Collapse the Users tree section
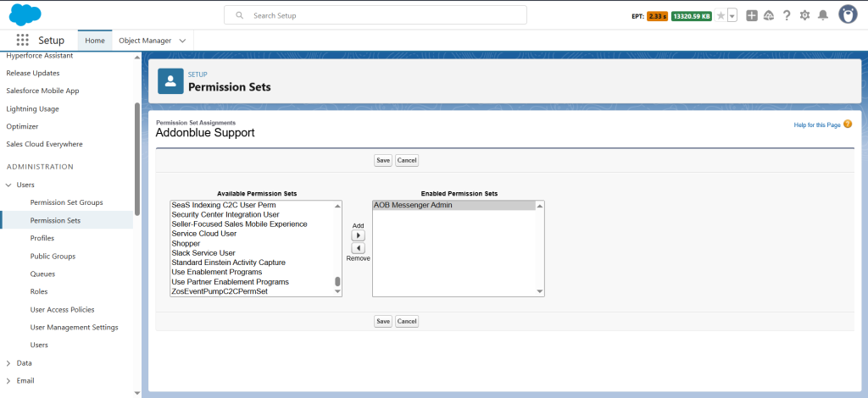Viewport: 868px width, 398px height. tap(8, 185)
